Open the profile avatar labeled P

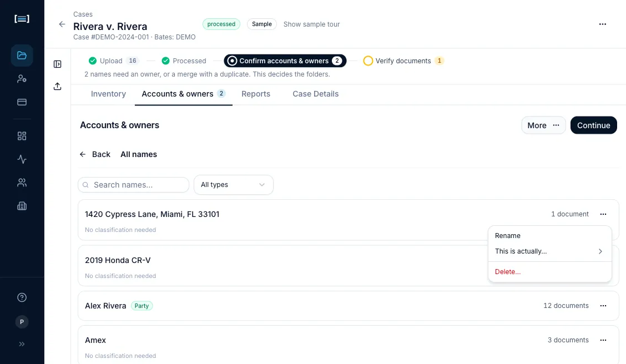click(22, 322)
